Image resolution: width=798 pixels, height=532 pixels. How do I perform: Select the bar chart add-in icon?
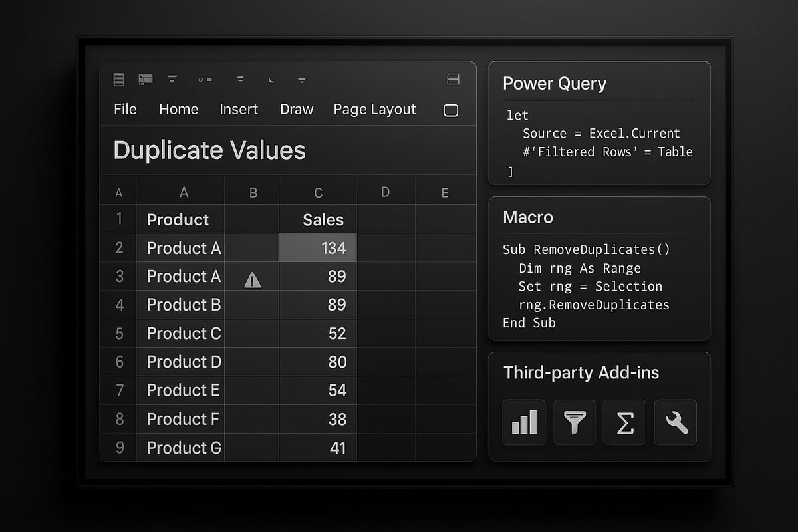tap(524, 422)
